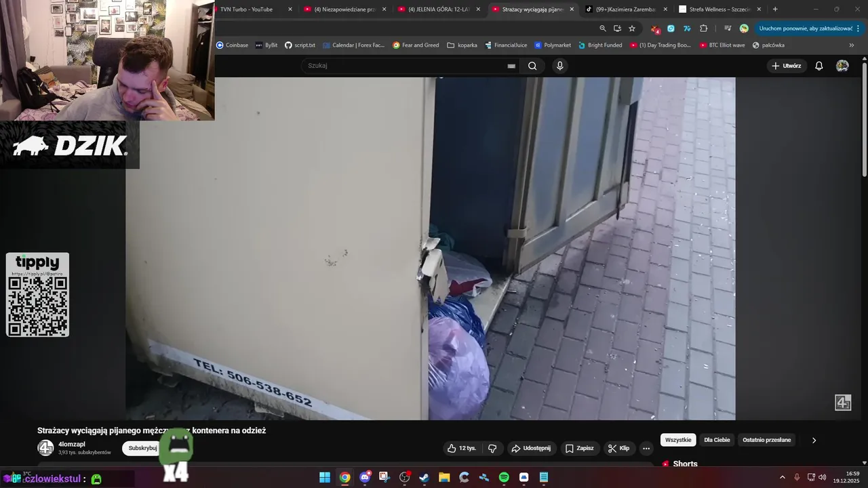Open BTC Elliot wave bookmark
This screenshot has height=488, width=868.
(x=722, y=45)
